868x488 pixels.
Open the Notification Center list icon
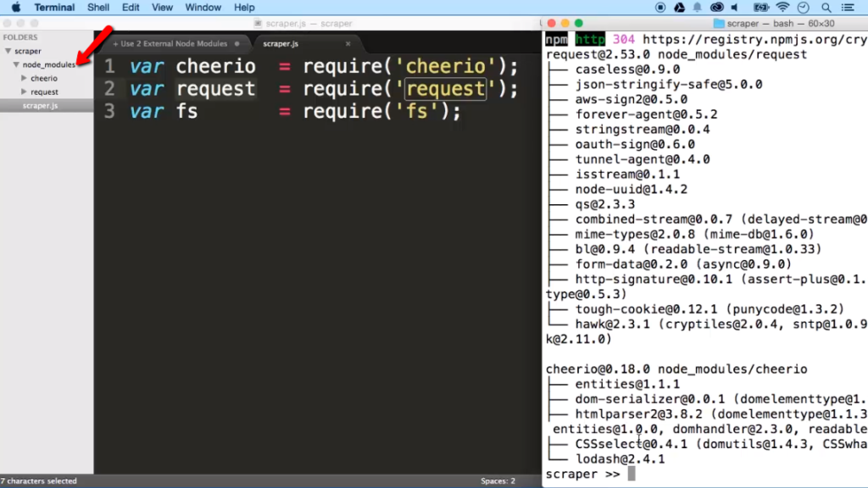848,8
